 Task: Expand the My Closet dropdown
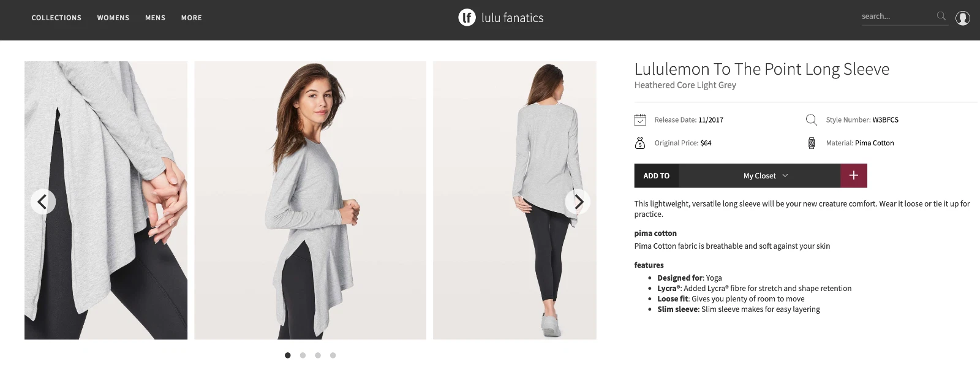click(766, 176)
